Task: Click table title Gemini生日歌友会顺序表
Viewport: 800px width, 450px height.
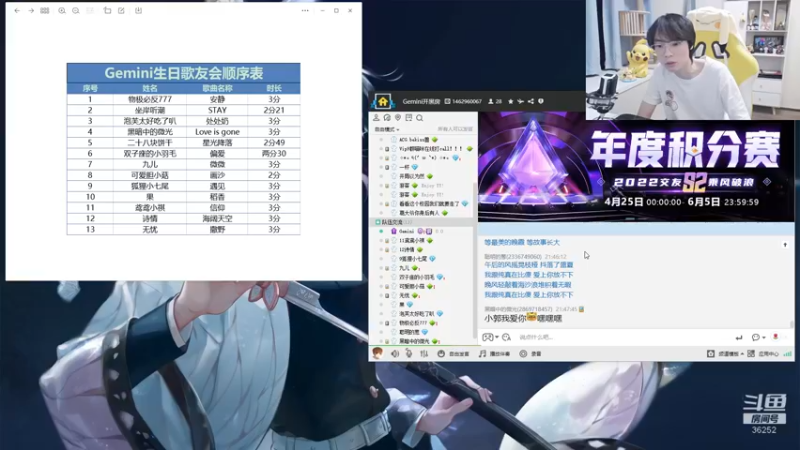Action: coord(184,73)
